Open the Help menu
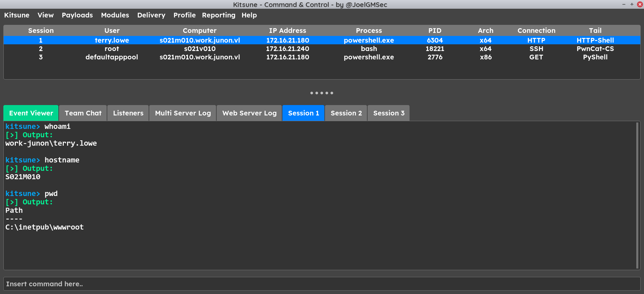The image size is (644, 294). pyautogui.click(x=249, y=15)
